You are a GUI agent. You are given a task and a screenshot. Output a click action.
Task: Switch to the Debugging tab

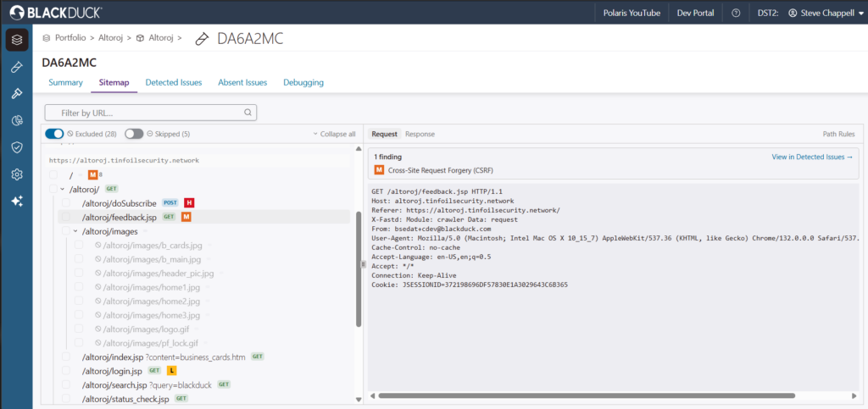[x=303, y=82]
